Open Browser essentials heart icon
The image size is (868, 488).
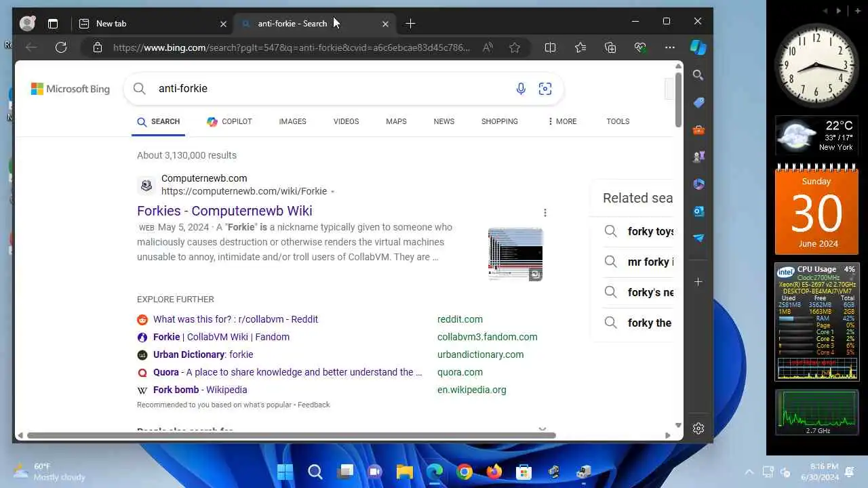640,47
